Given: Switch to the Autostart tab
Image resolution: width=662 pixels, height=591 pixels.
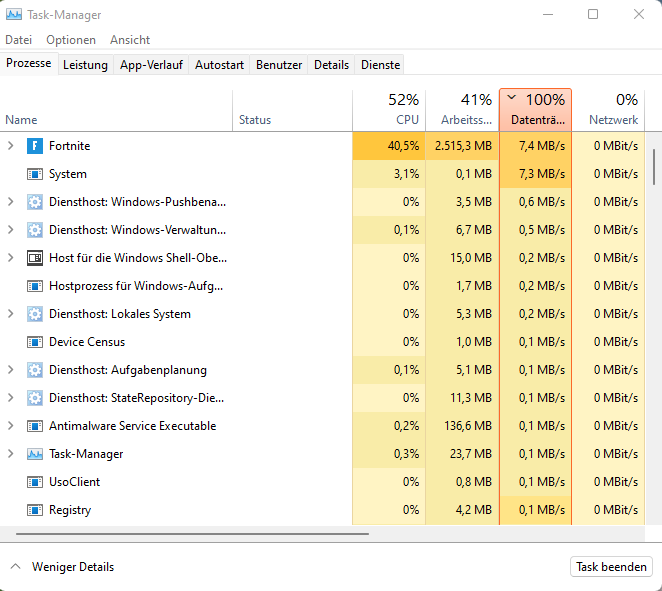Looking at the screenshot, I should 220,65.
